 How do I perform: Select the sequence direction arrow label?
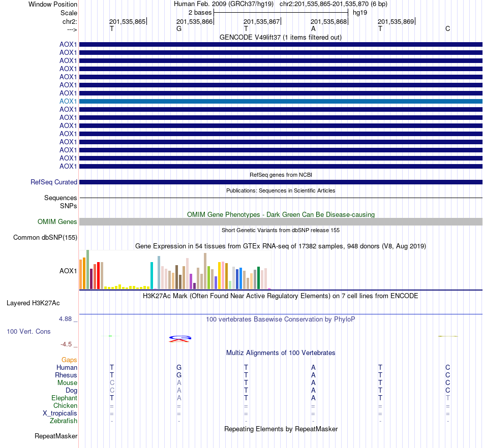click(x=72, y=29)
